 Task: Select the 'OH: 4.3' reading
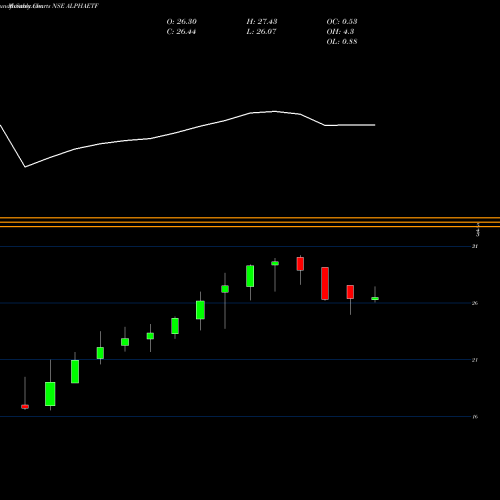pyautogui.click(x=340, y=32)
